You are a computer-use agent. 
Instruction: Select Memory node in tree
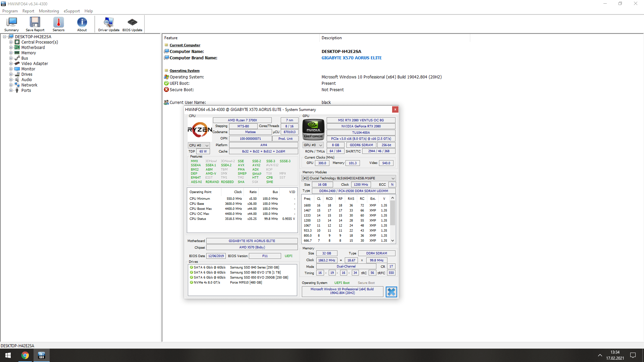(x=29, y=53)
